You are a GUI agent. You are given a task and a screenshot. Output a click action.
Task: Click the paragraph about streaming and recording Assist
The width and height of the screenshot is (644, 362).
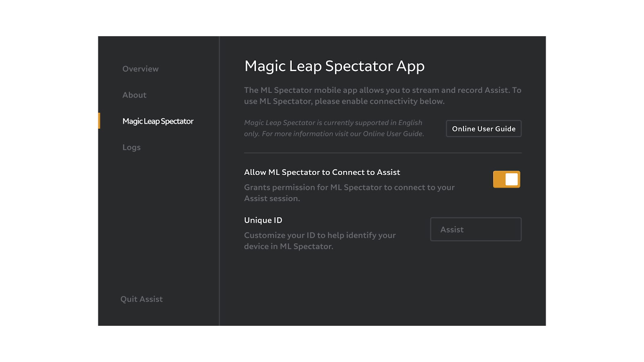(x=383, y=96)
